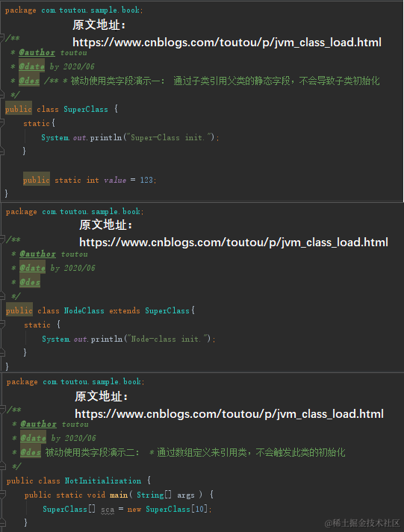Click comment text '被动使用类字段演示一'

pos(115,81)
